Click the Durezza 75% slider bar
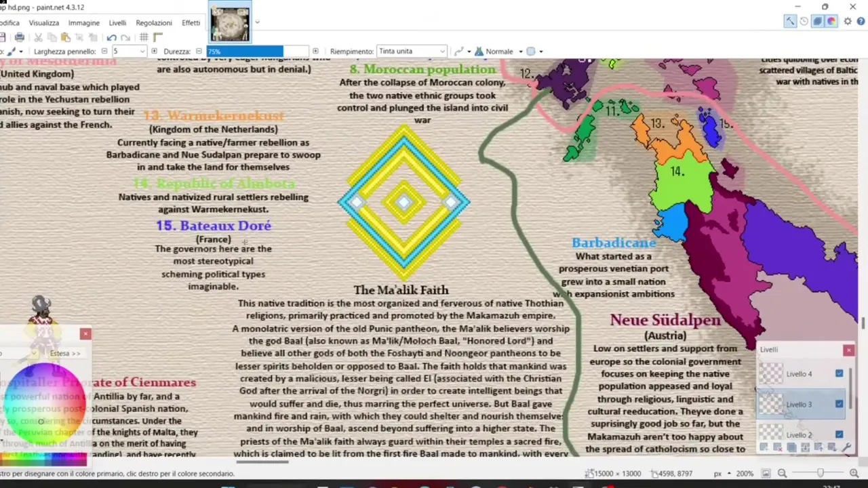Screen dimensions: 868x488 pos(258,51)
